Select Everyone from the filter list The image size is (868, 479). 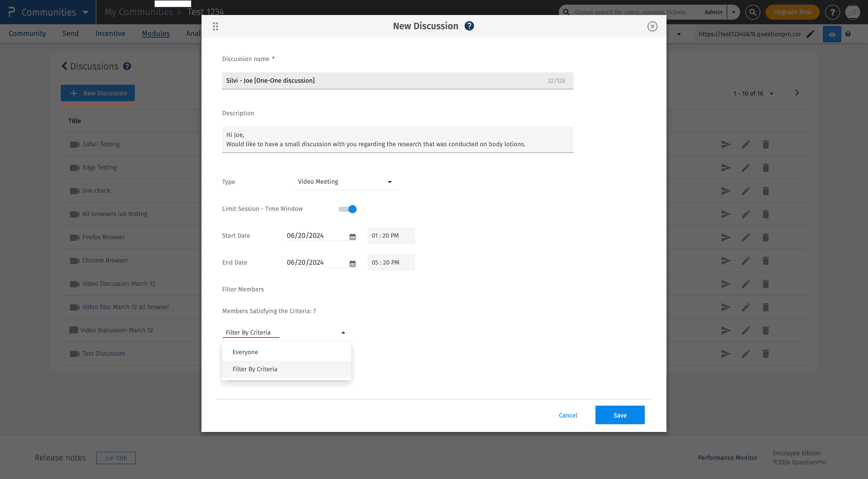(245, 352)
